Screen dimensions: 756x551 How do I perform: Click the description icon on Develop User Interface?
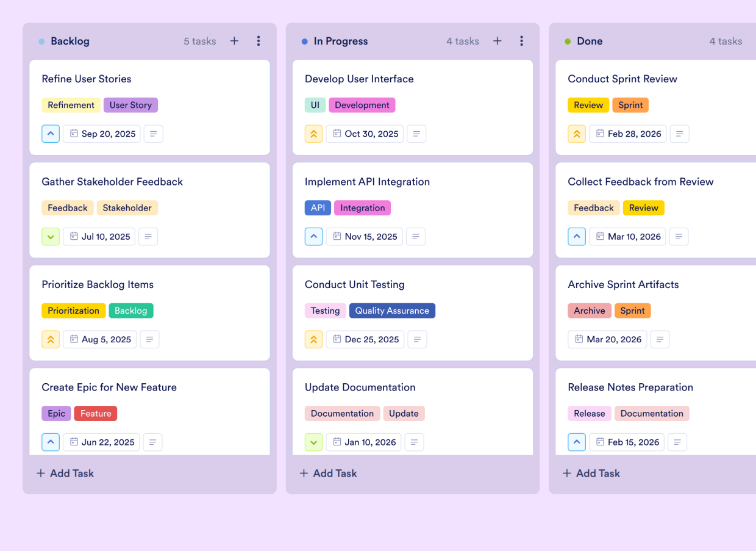(x=416, y=134)
